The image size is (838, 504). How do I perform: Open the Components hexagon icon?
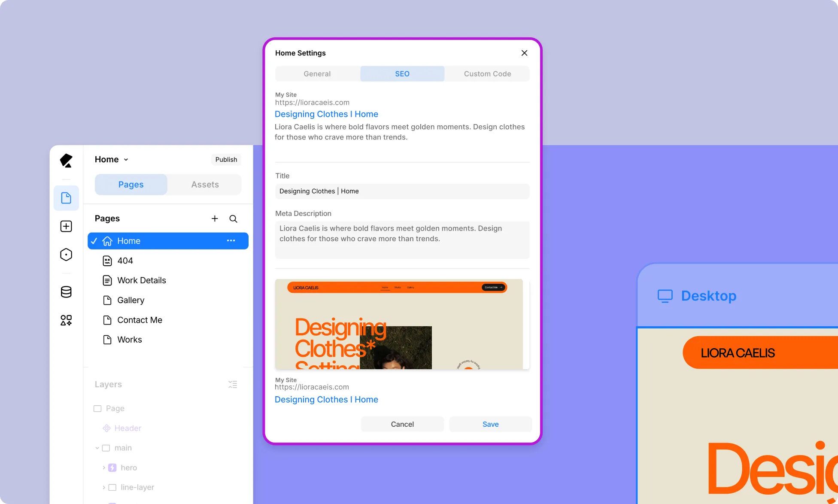pos(66,255)
